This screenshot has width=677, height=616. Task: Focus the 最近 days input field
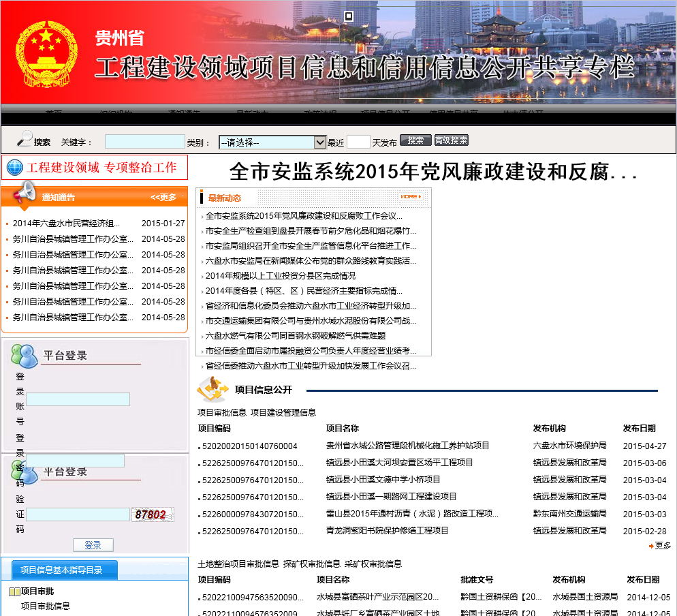point(358,142)
